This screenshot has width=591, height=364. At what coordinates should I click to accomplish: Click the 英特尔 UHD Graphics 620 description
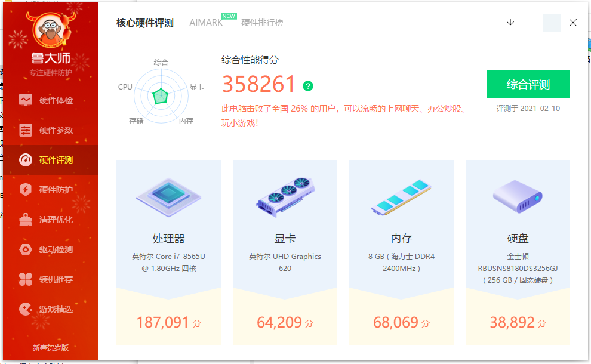(x=285, y=263)
